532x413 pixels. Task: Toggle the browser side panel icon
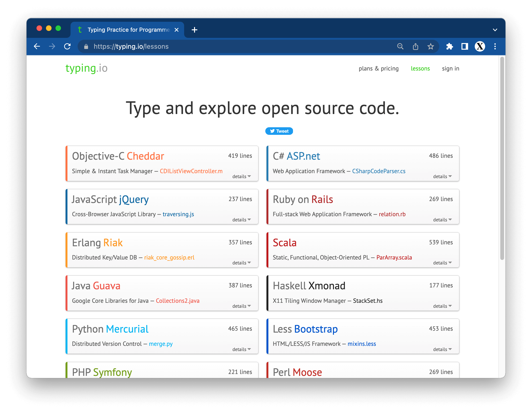tap(465, 46)
